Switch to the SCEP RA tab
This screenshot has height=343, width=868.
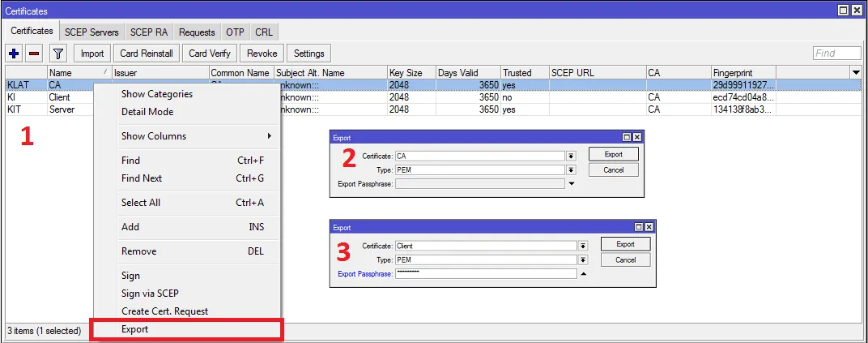(x=149, y=32)
